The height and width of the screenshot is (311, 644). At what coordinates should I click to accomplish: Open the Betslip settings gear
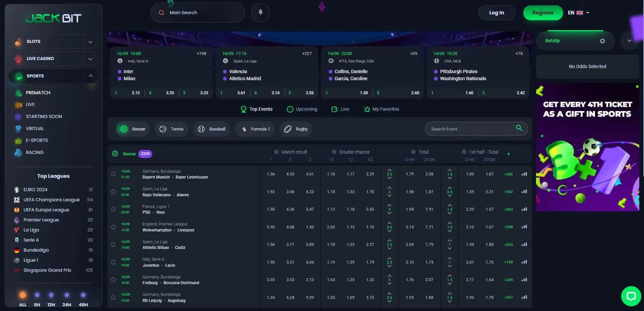pyautogui.click(x=602, y=41)
